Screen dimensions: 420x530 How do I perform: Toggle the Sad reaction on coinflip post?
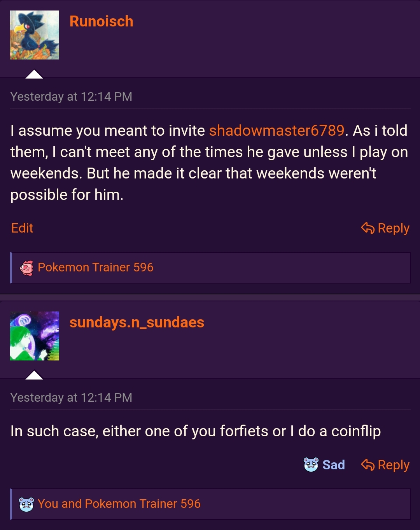[333, 465]
